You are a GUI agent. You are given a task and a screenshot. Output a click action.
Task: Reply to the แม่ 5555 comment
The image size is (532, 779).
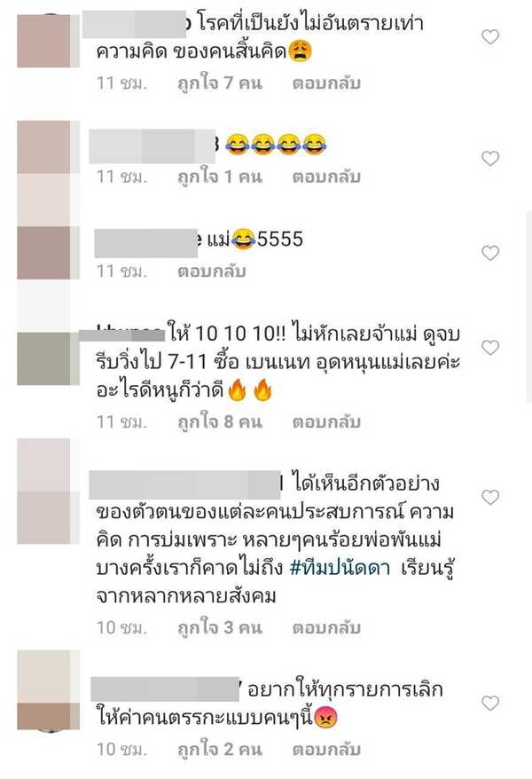pos(212,271)
